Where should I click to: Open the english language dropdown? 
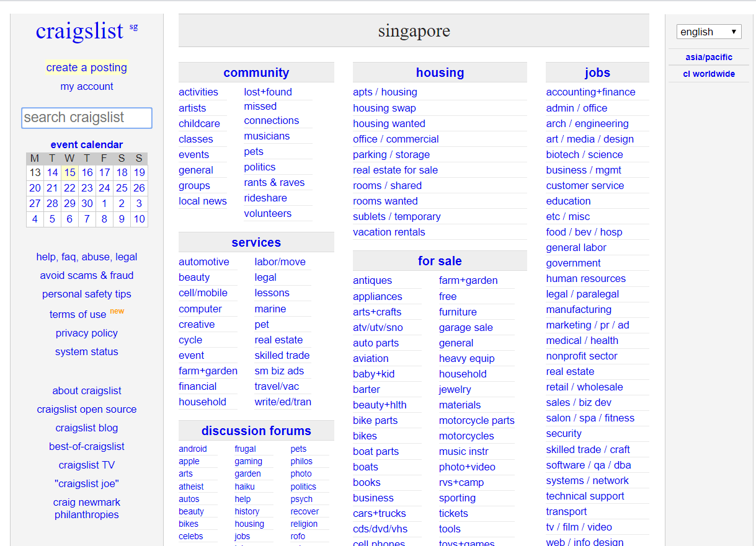(x=709, y=32)
